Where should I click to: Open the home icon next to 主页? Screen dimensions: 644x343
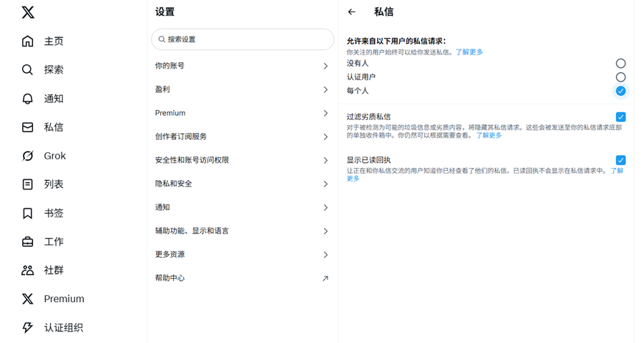(x=27, y=41)
